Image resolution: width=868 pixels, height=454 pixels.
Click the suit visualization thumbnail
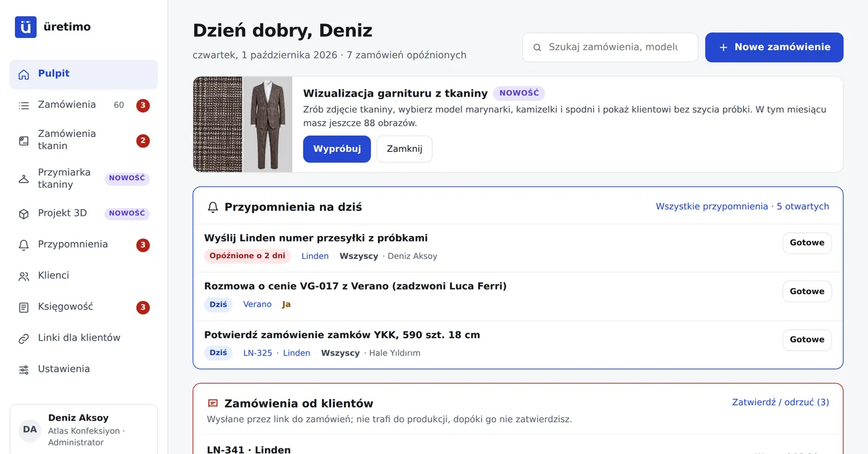[267, 124]
